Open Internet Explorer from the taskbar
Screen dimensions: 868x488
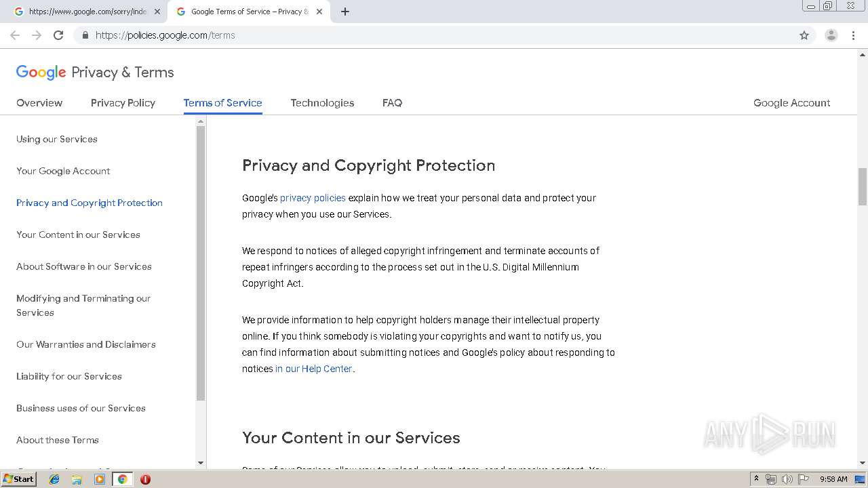[x=54, y=479]
